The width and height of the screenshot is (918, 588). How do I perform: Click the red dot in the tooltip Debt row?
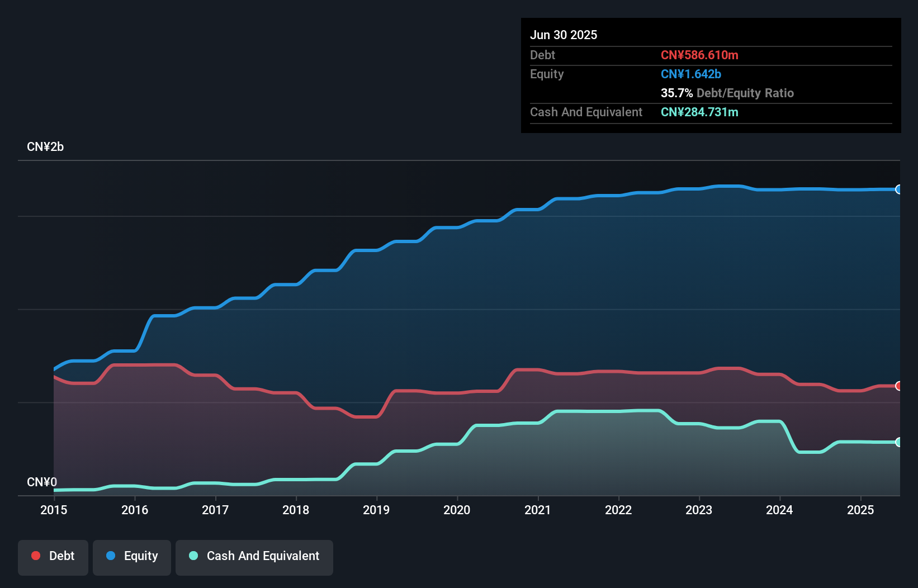[699, 55]
